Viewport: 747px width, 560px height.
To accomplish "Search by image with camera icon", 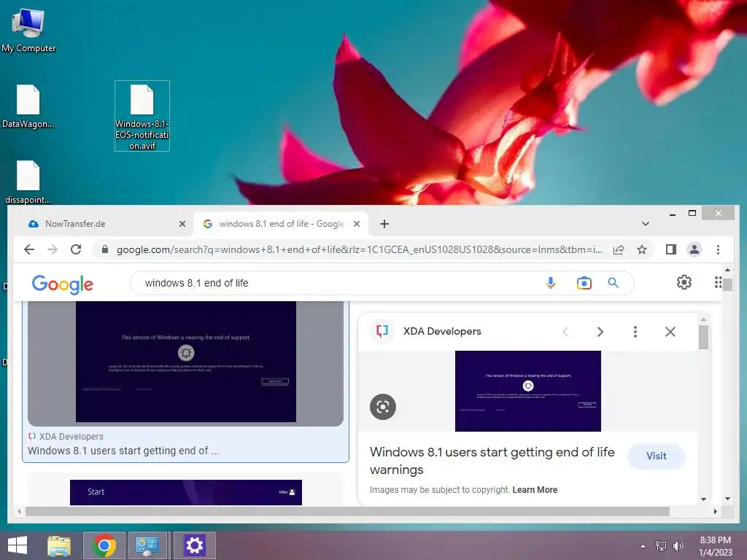I will (584, 283).
